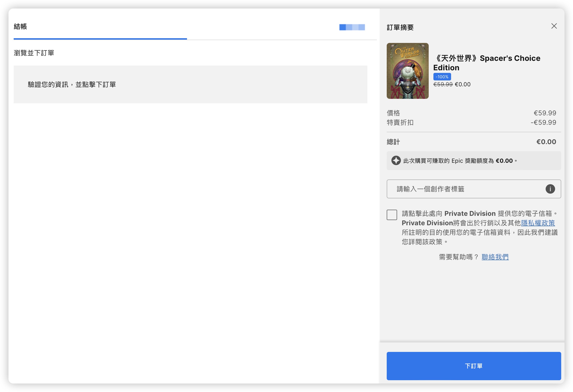Open the 隱私權政策 privacy policy link
The height and width of the screenshot is (392, 573).
coord(538,223)
